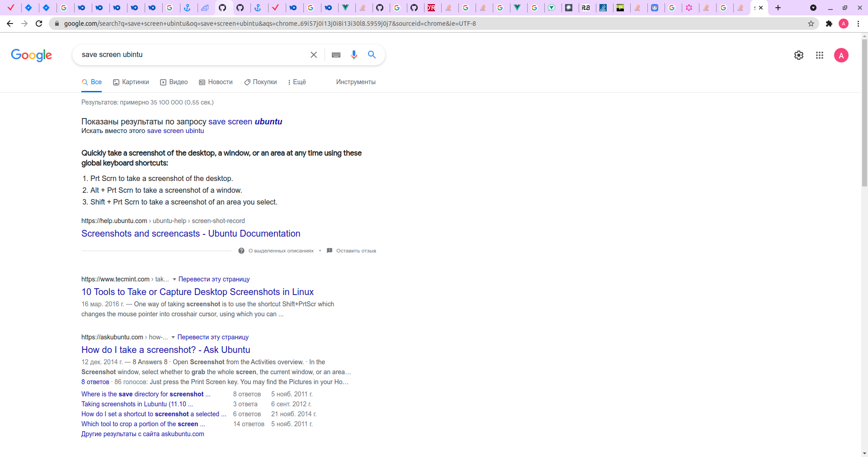The image size is (868, 457).
Task: Expand the tecmint.com result options arrow
Action: [x=175, y=279]
